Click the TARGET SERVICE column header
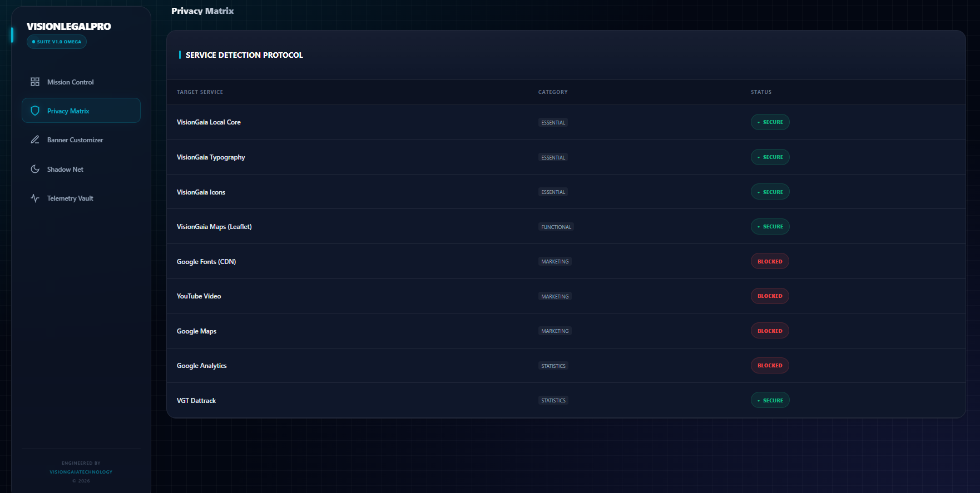Screen dimensions: 980x493 200,92
